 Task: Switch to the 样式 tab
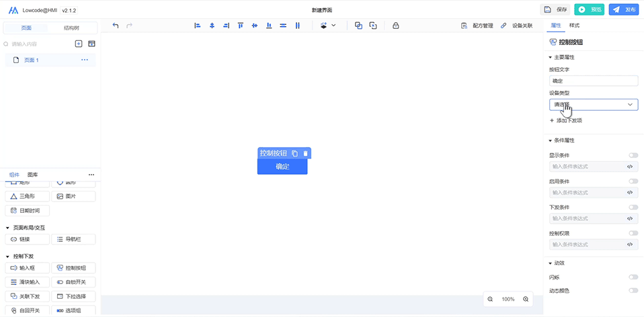coord(574,26)
